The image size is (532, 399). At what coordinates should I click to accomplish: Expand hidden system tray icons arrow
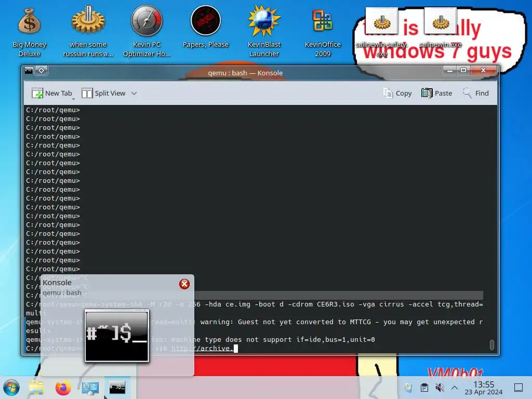pos(455,388)
